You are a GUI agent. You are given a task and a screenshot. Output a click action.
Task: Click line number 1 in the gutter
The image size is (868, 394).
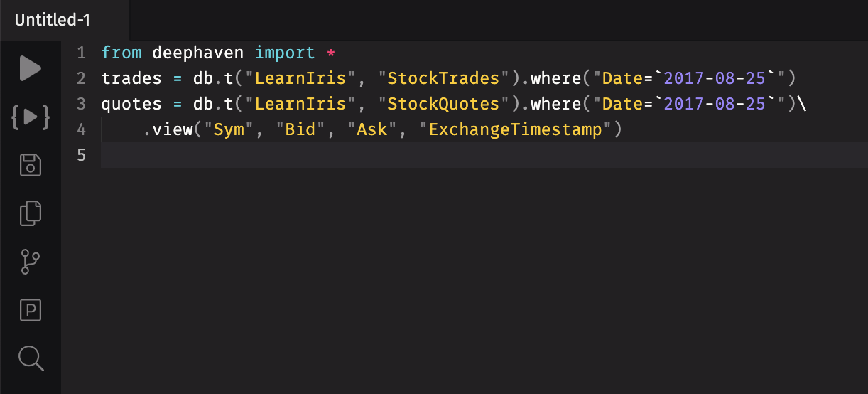click(80, 53)
